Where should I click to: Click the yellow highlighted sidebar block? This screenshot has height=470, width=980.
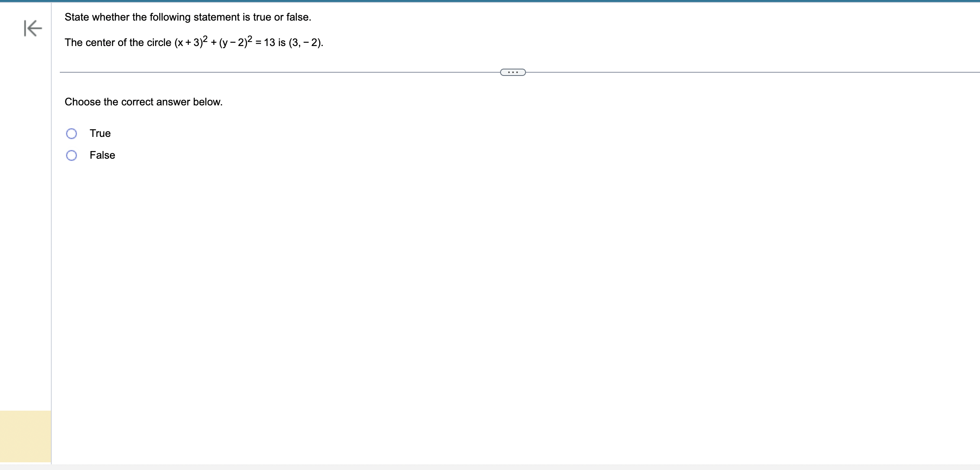point(25,436)
